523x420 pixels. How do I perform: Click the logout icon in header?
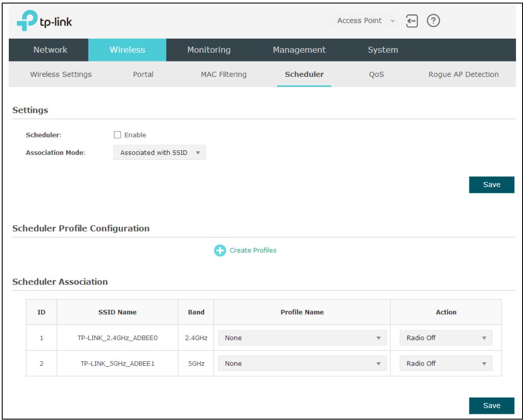412,21
